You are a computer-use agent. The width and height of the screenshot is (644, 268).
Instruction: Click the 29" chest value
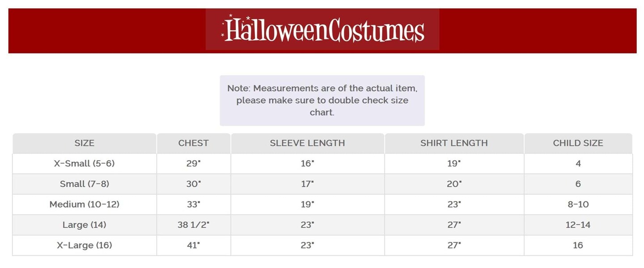(x=193, y=163)
